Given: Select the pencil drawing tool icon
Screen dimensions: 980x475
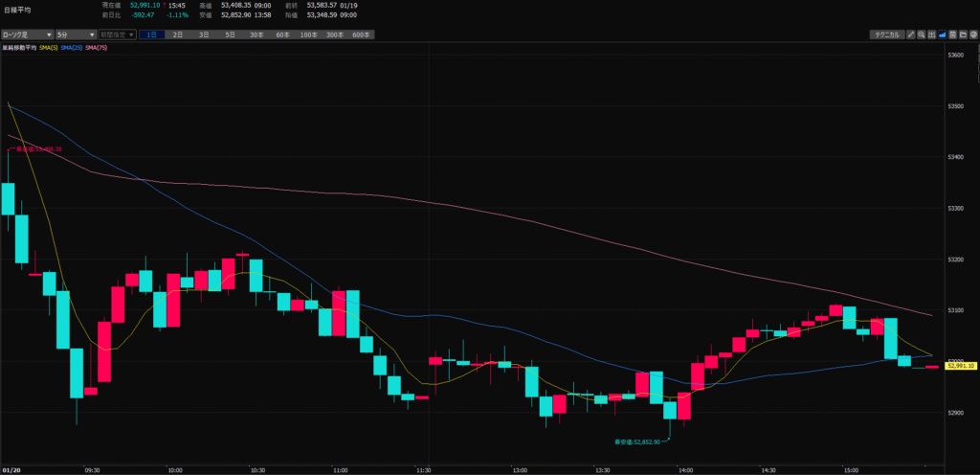Looking at the screenshot, I should [x=910, y=34].
